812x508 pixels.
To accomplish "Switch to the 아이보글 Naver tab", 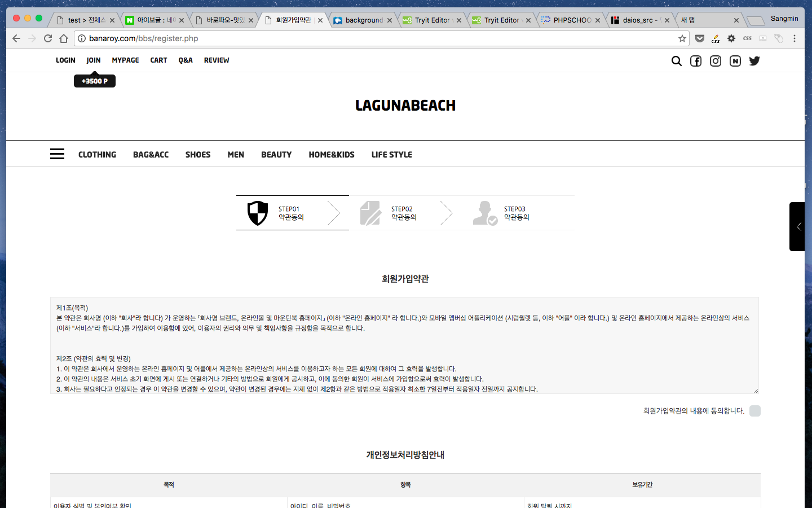I will [154, 20].
